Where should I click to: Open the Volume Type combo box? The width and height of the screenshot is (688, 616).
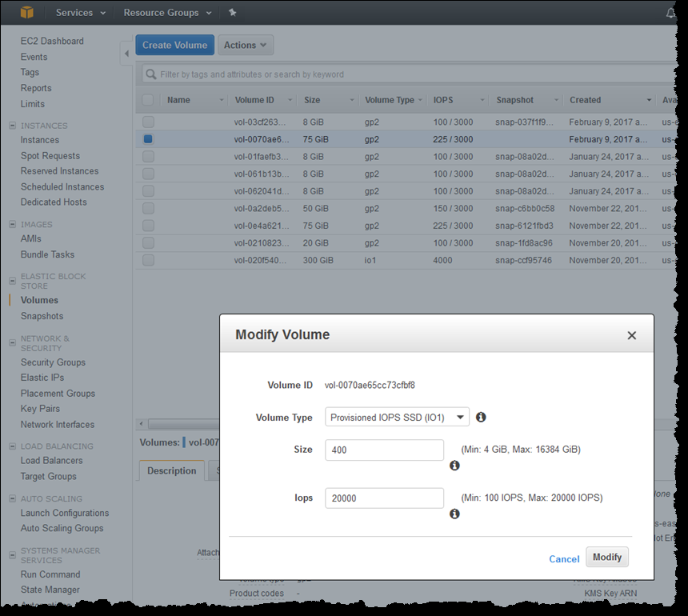397,417
